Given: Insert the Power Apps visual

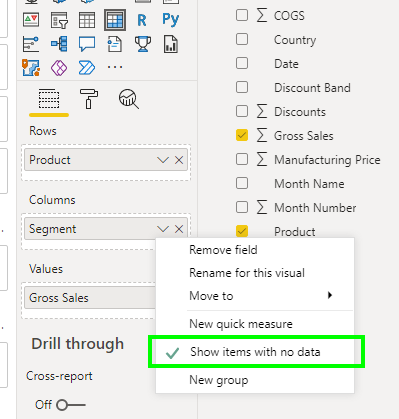Looking at the screenshot, I should [59, 68].
